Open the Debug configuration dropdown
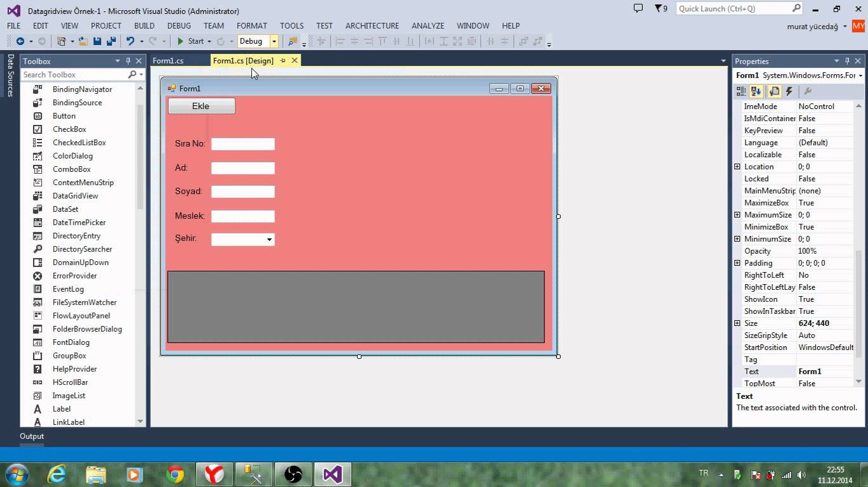868x487 pixels. coord(274,41)
